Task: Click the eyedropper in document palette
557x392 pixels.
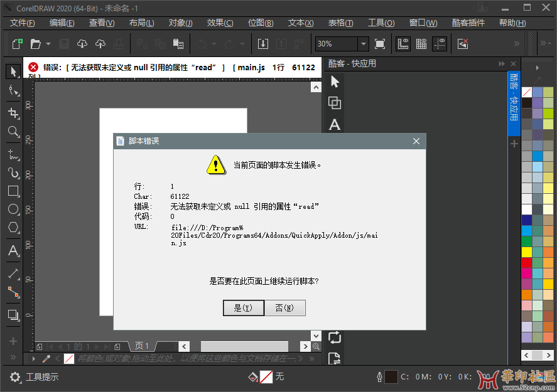Action: pos(46,359)
